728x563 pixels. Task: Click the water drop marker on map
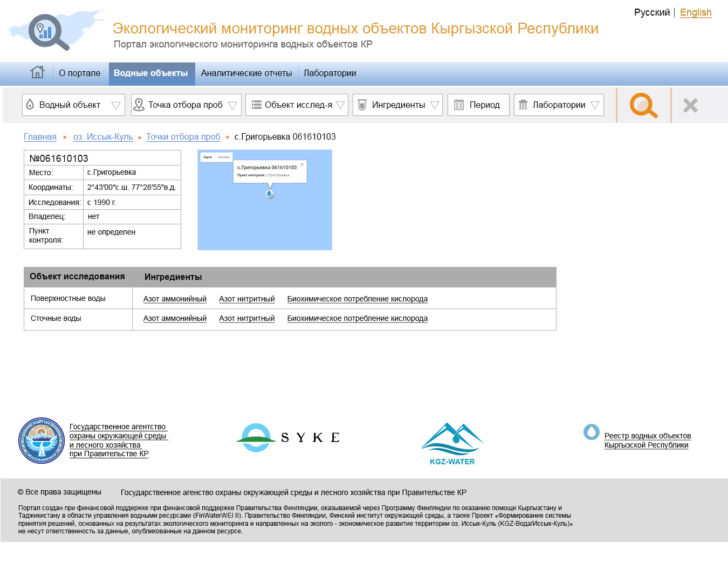pos(270,193)
